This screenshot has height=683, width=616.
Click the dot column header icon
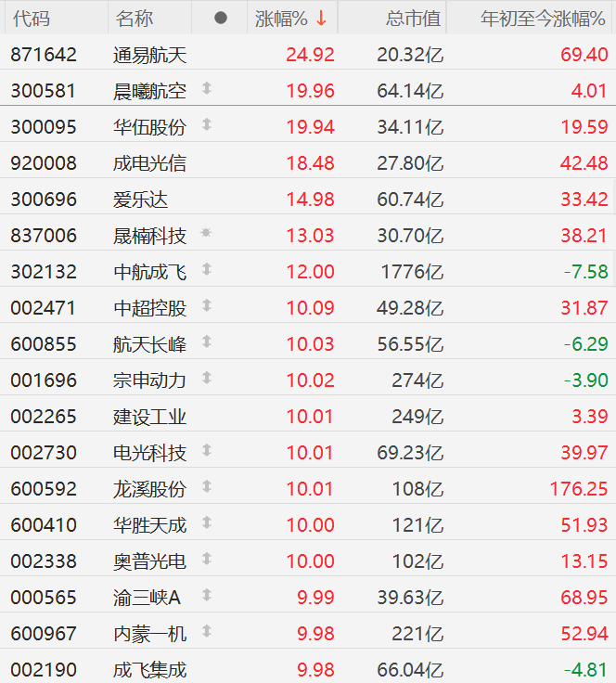(221, 18)
